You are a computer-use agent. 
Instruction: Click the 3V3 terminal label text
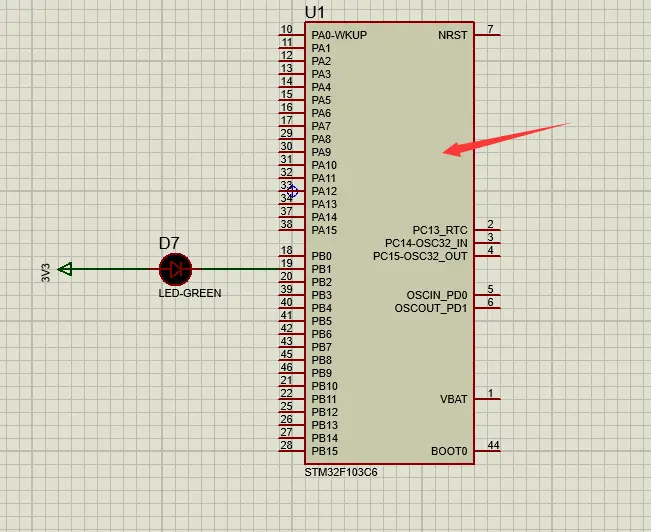click(x=46, y=272)
